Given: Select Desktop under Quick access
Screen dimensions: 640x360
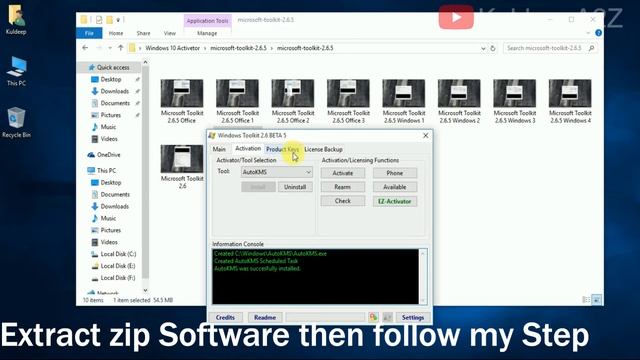Looking at the screenshot, I should 111,79.
